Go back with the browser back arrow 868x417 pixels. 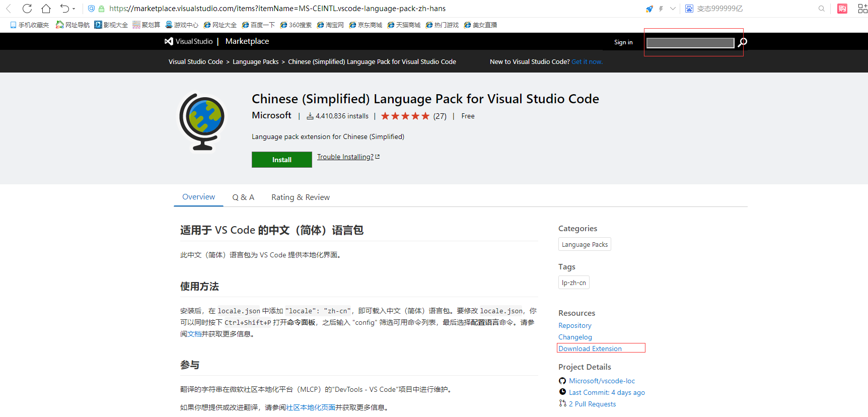pyautogui.click(x=9, y=9)
